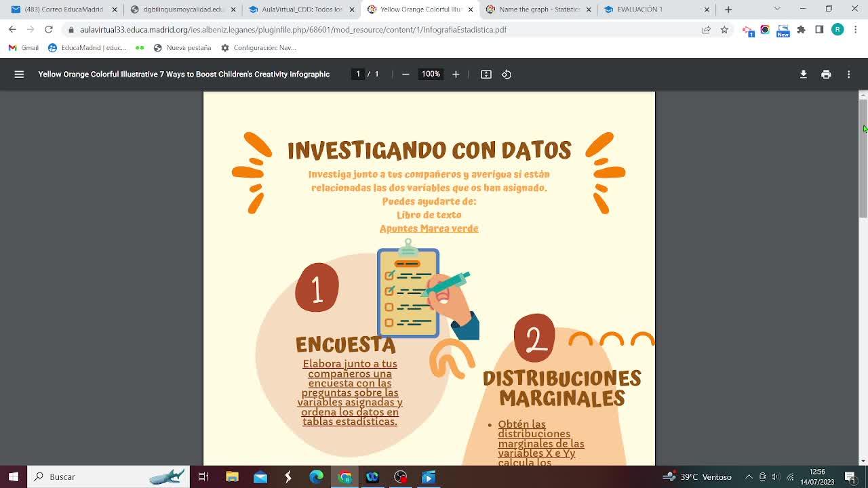Click the PDF vertical scrollbar thumb
This screenshot has height=488, width=868.
(x=863, y=157)
